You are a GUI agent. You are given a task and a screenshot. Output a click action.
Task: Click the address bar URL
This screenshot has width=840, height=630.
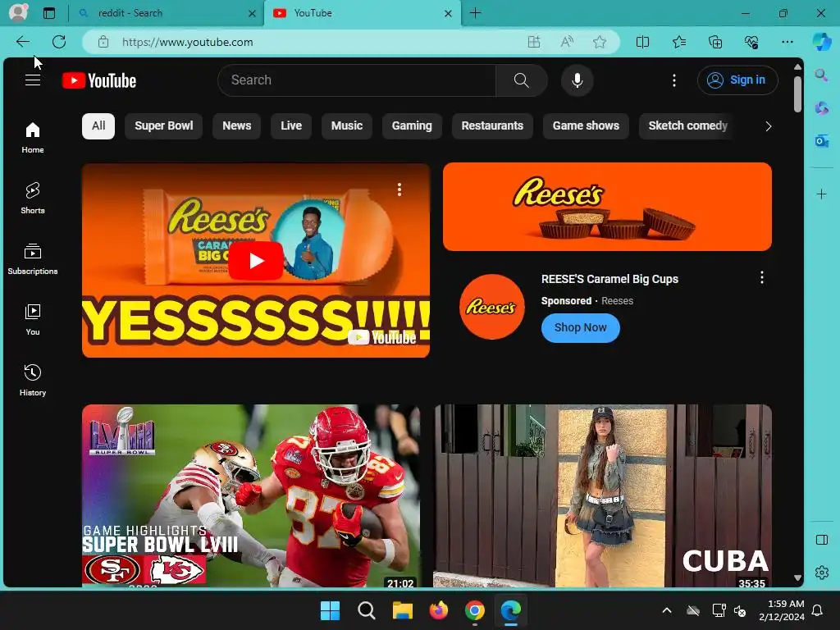[x=188, y=42]
